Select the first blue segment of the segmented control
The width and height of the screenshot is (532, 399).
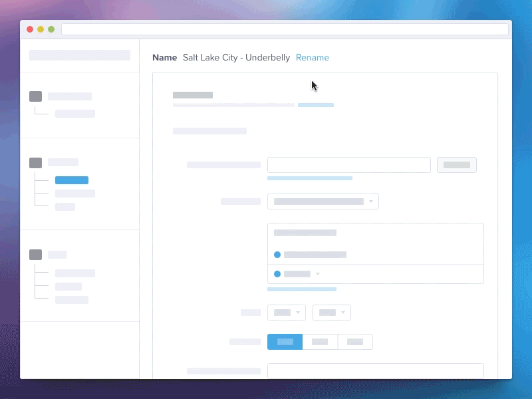[285, 342]
